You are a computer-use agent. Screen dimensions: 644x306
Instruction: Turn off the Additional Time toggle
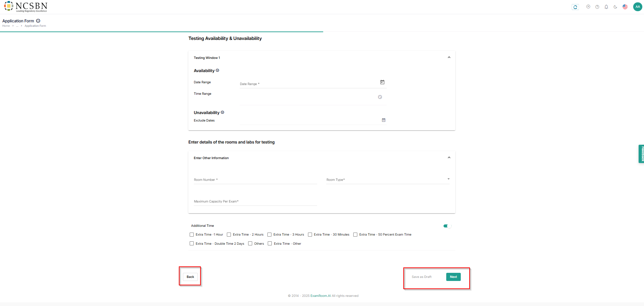[x=447, y=226]
